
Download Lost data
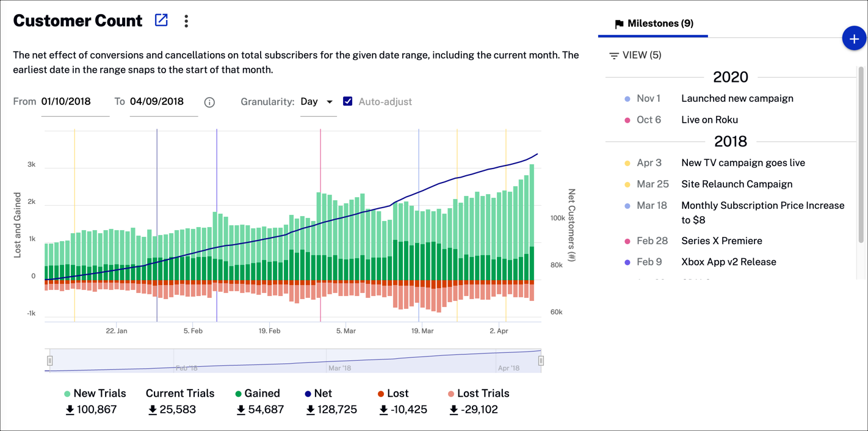(383, 410)
